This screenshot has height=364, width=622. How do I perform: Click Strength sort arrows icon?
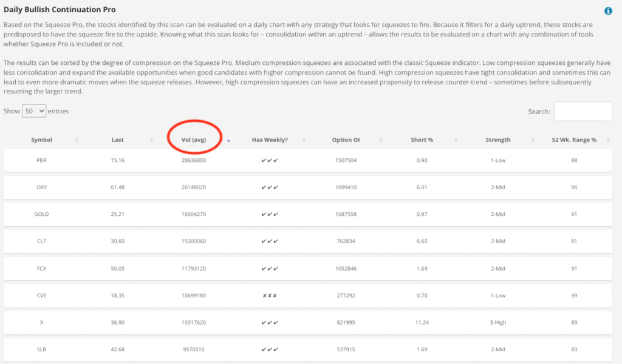[533, 140]
